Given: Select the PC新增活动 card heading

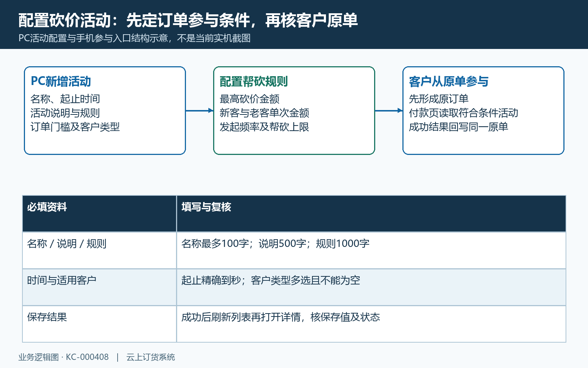Looking at the screenshot, I should (61, 81).
